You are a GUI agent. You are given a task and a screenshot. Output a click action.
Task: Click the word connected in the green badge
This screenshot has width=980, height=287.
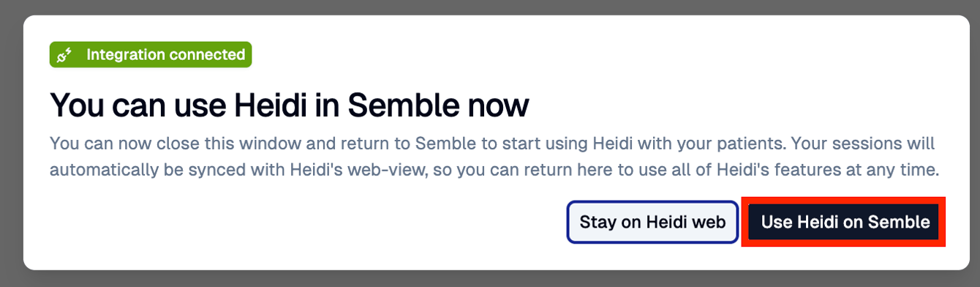[207, 55]
